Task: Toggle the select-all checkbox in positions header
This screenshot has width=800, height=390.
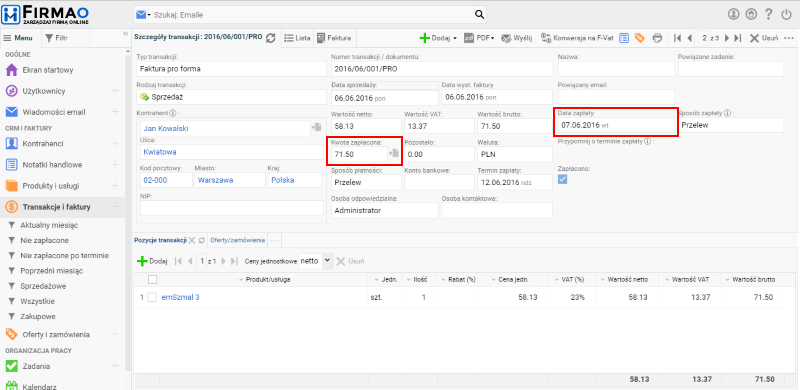Action: pos(152,279)
